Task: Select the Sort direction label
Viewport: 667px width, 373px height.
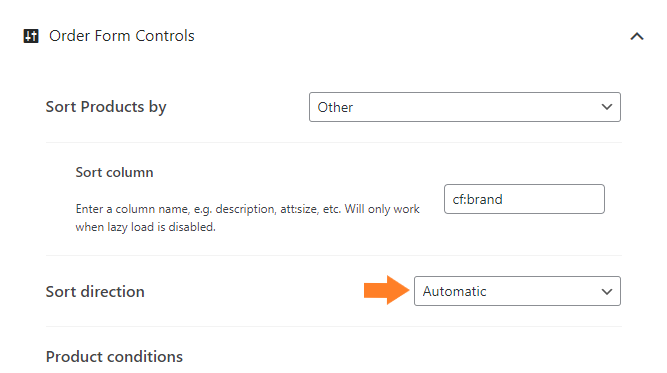Action: click(95, 292)
